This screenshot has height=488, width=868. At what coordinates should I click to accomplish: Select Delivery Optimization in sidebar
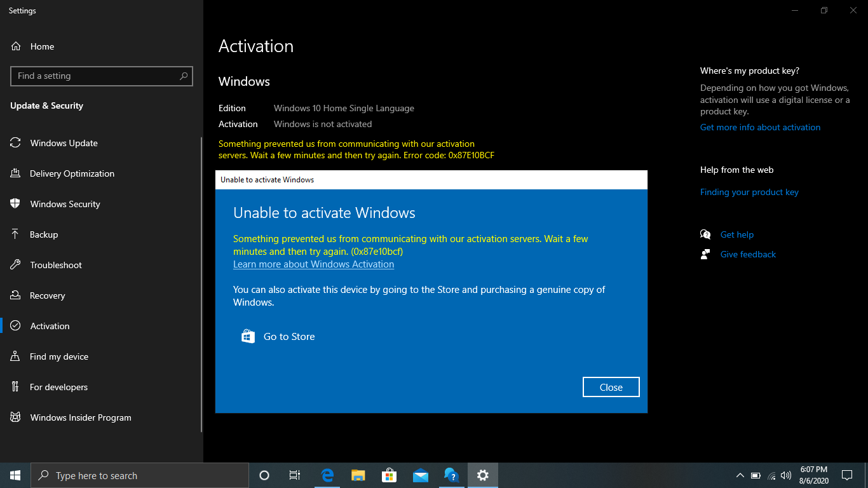point(102,173)
